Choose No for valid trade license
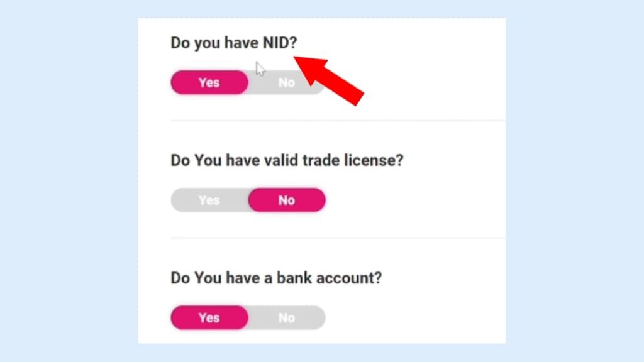 [286, 200]
